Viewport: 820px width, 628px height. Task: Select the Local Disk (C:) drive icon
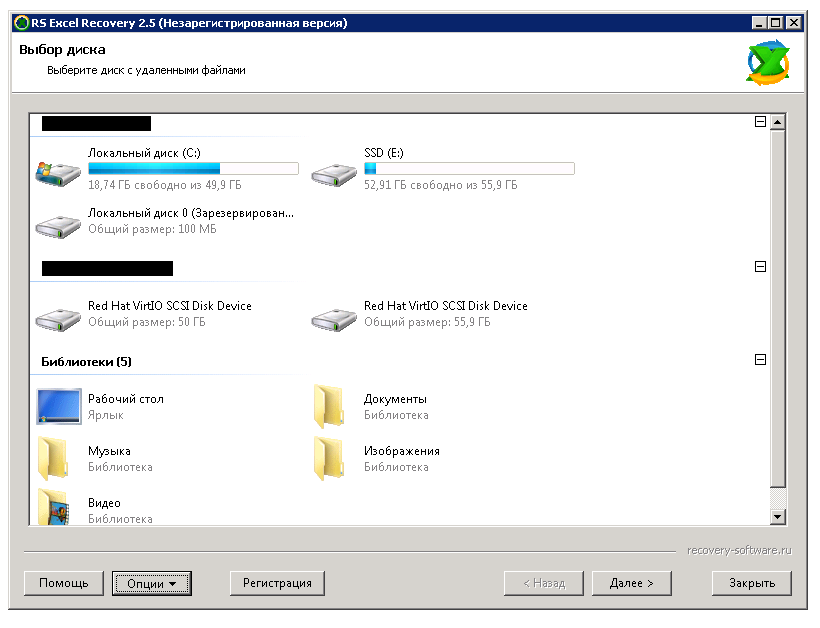(x=58, y=174)
